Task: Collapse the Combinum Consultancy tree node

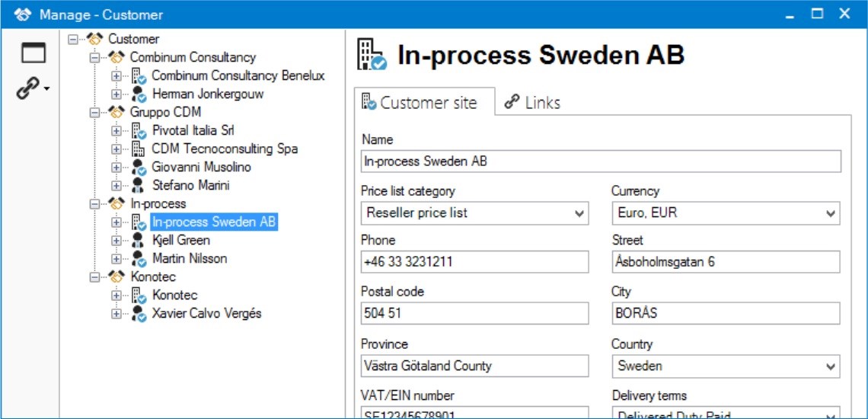Action: 94,57
